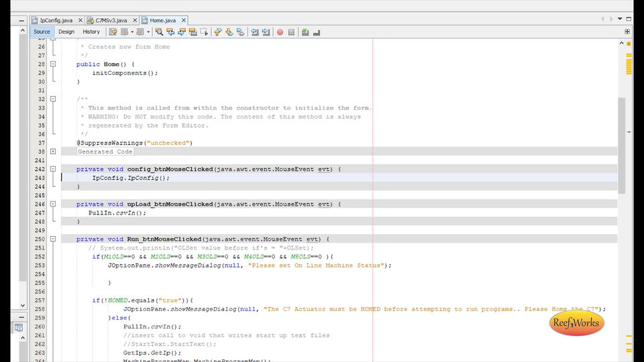Click the error stripe status square
Screen dimensions: 644x362
(x=629, y=43)
